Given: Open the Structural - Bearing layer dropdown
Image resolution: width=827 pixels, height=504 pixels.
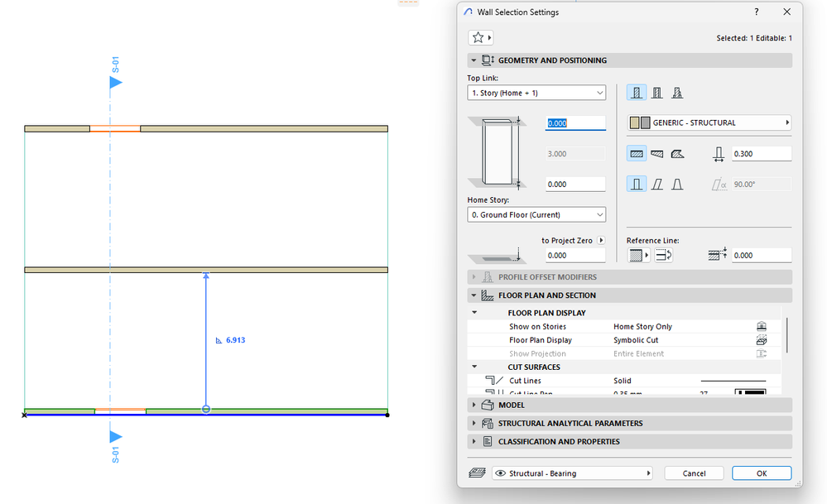Looking at the screenshot, I should [572, 473].
